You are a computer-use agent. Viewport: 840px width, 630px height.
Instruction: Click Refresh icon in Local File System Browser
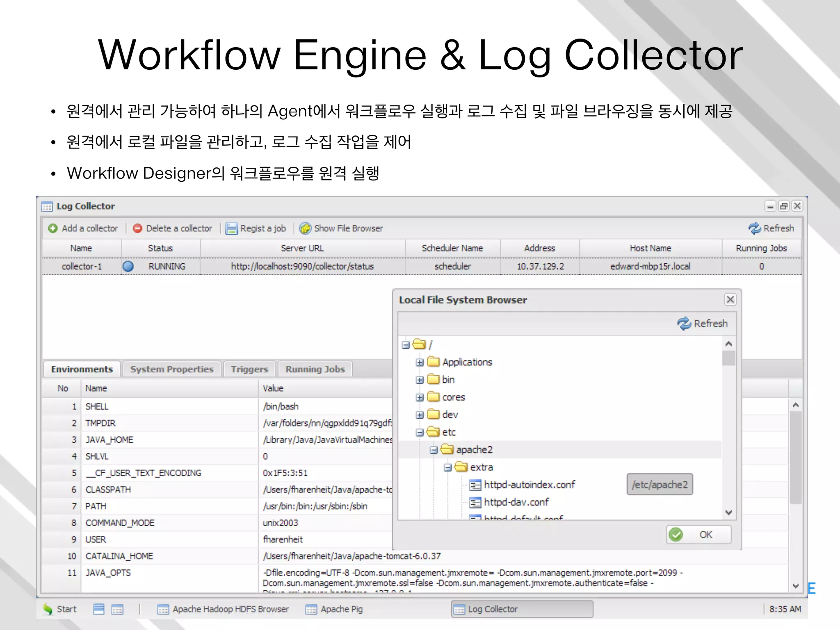click(x=684, y=324)
